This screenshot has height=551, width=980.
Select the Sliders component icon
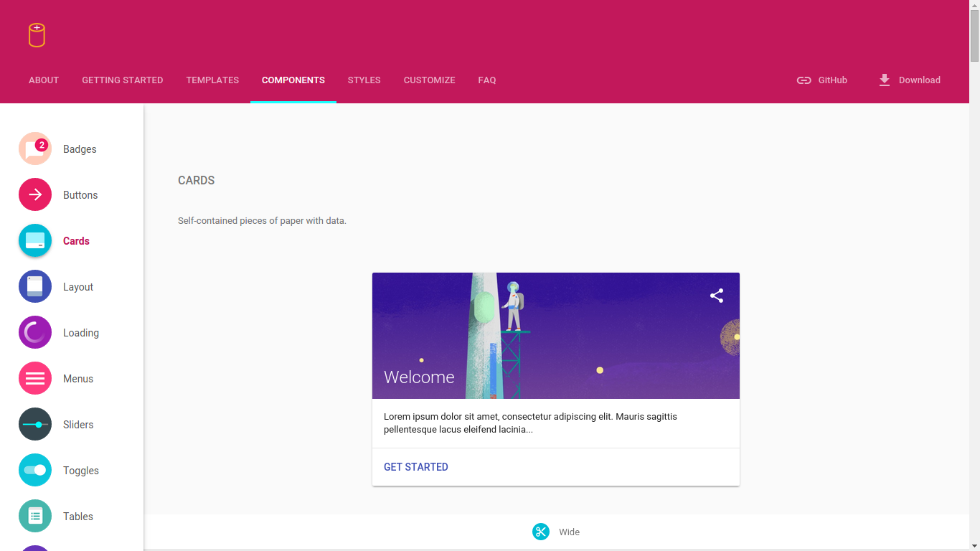pos(34,424)
